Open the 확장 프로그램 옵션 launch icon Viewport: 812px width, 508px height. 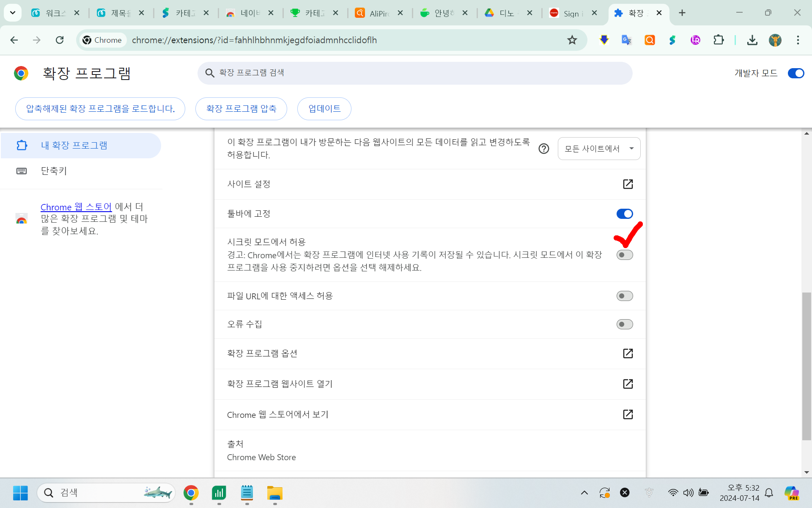628,353
